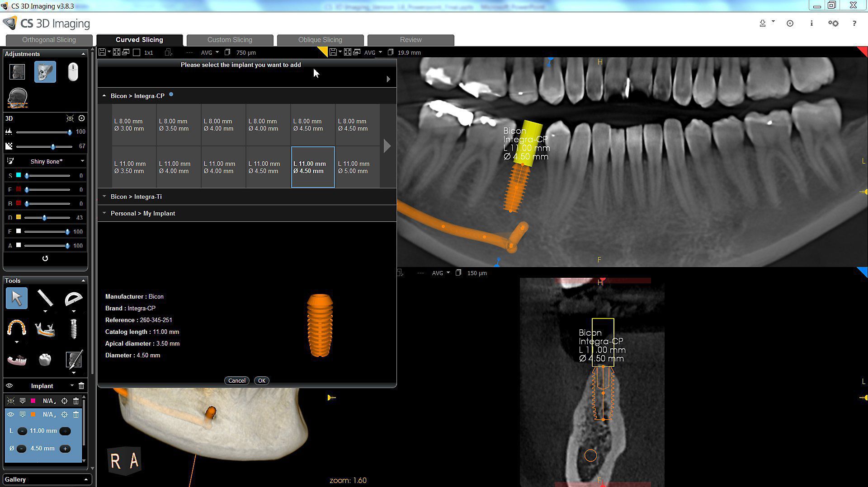Screen dimensions: 868x487
Task: Toggle visibility eye next to Implant panel header
Action: point(10,386)
